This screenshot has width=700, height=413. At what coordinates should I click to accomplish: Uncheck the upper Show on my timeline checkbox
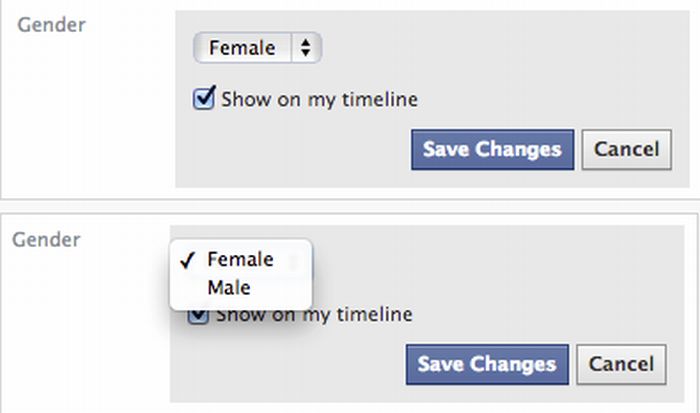204,99
